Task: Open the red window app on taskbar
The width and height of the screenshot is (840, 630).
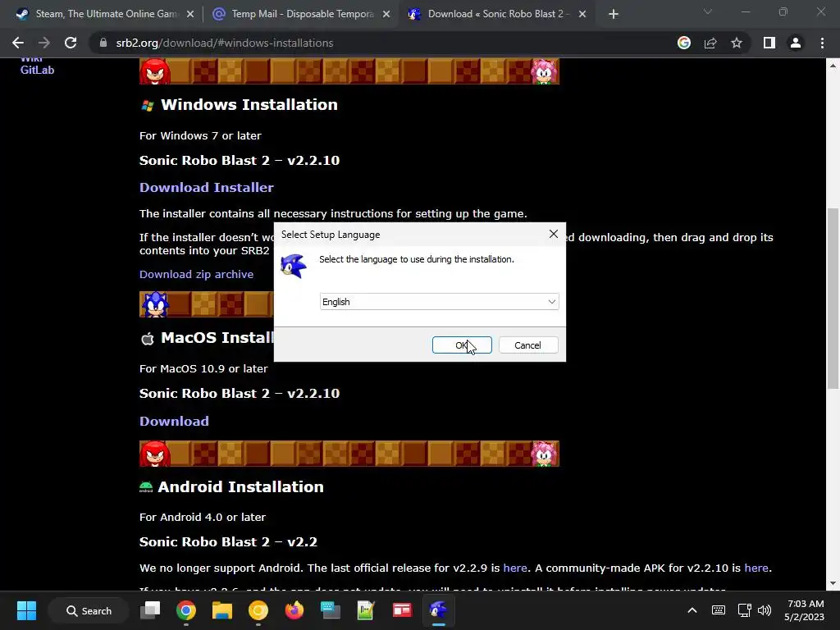Action: [x=402, y=610]
